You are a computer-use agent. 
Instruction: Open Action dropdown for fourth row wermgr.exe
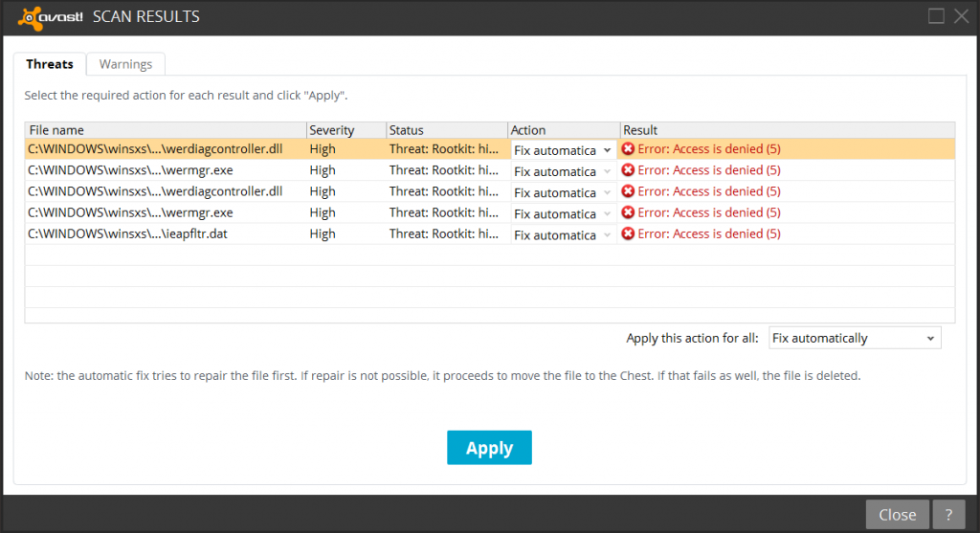pos(563,213)
